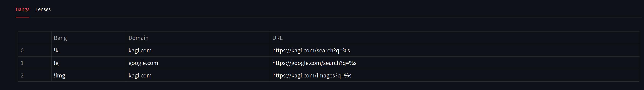
Task: Click the google.com domain cell
Action: click(143, 63)
